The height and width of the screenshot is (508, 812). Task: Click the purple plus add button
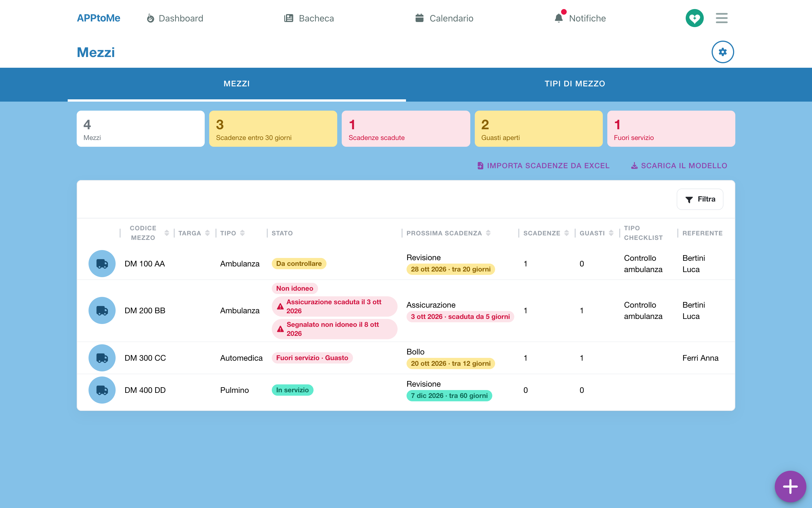790,487
